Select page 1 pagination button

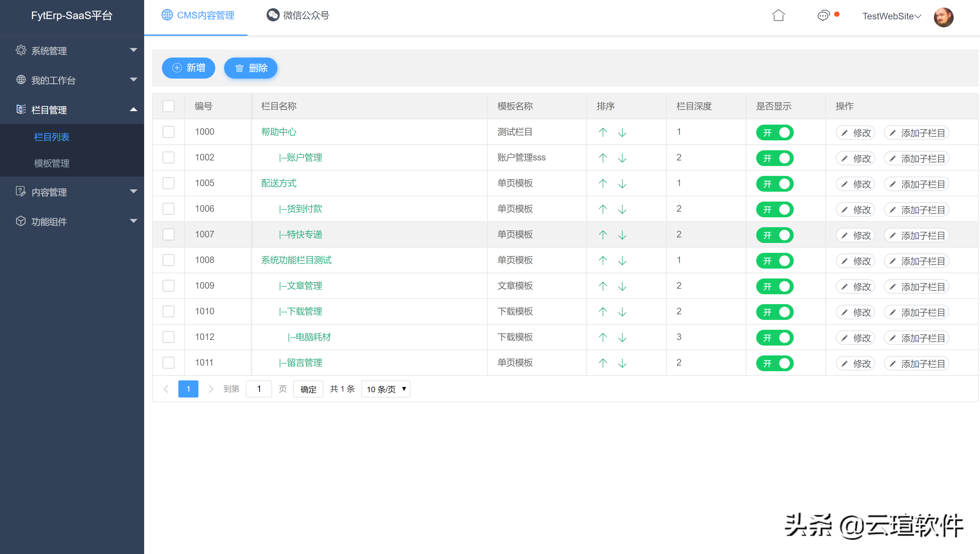188,389
